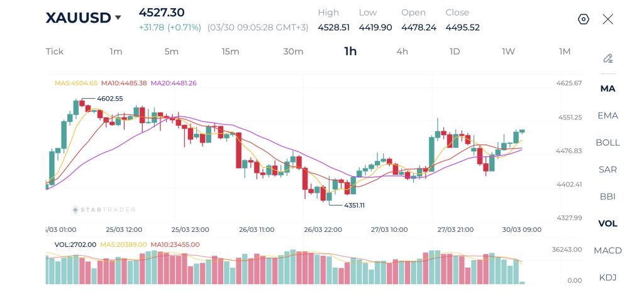Viewport: 644px width, 296px height.
Task: Show the MACD sub-indicator
Action: coord(608,251)
